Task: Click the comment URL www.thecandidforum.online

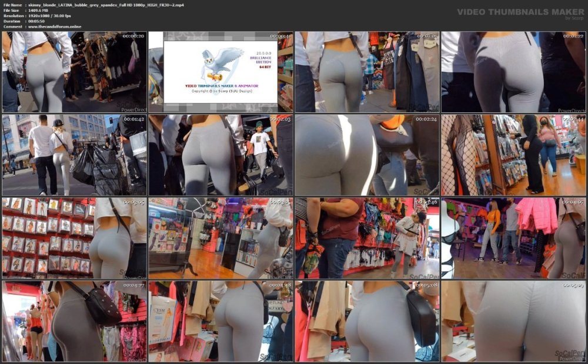Action: tap(55, 26)
